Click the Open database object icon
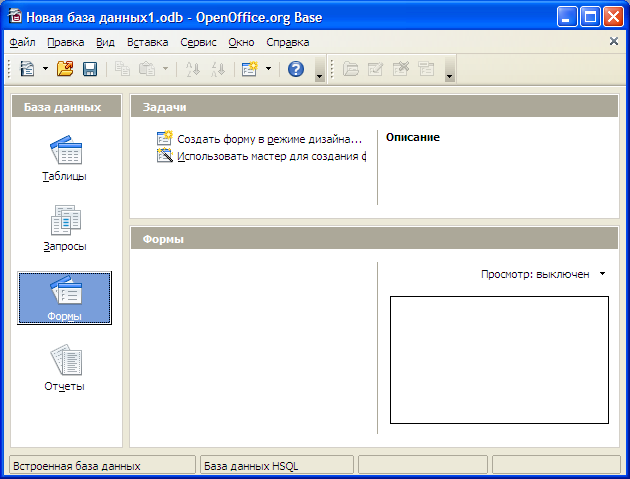The image size is (630, 479). (x=350, y=69)
